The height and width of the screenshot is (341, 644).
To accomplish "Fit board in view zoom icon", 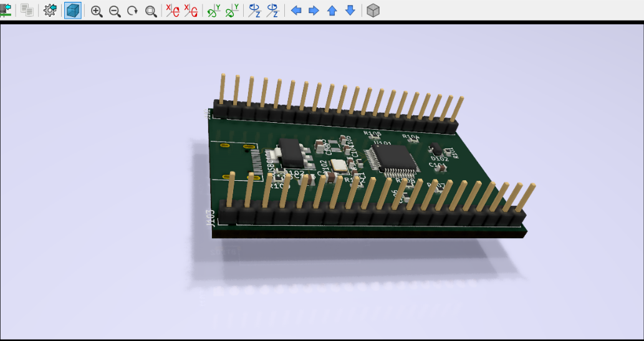I will pos(151,11).
